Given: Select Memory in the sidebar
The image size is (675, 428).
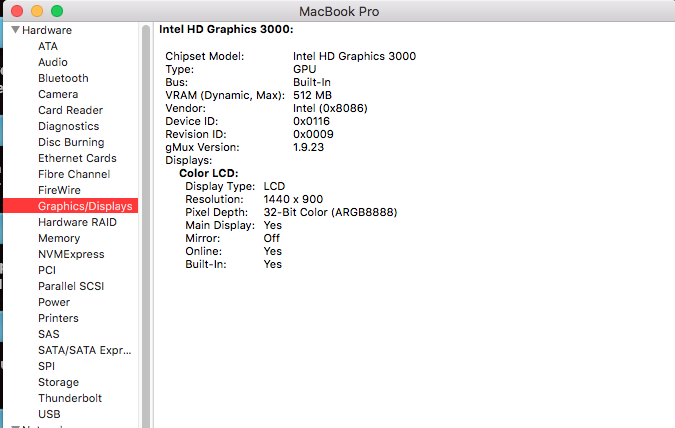Looking at the screenshot, I should click(59, 238).
